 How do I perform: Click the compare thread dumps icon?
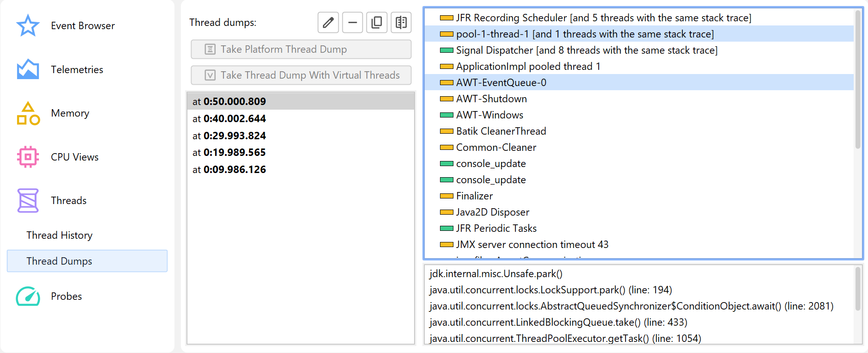[401, 22]
